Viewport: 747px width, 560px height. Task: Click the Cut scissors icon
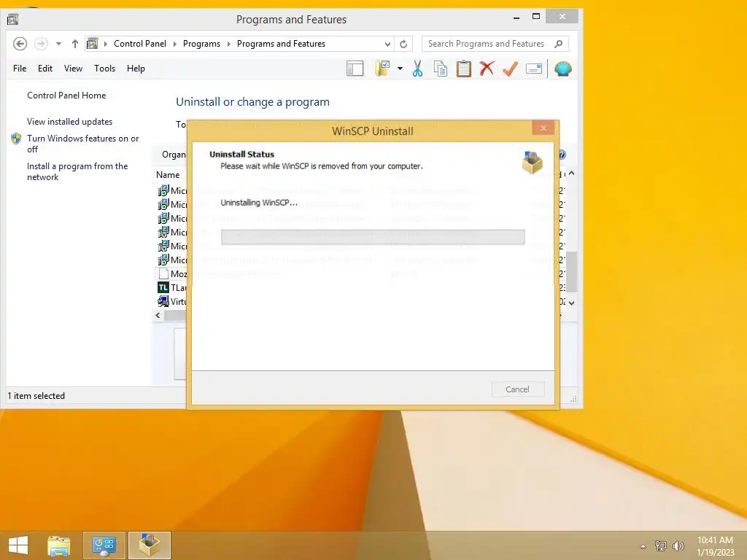tap(418, 69)
